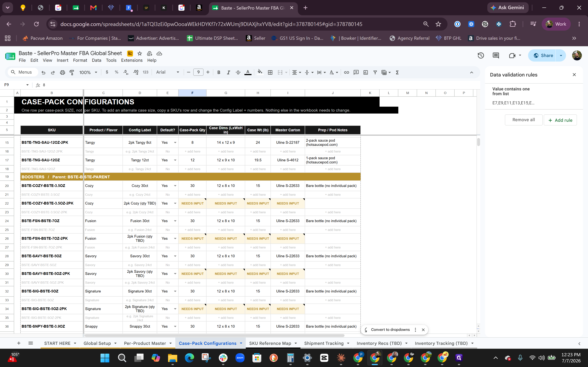Click the Add rule button

point(560,120)
